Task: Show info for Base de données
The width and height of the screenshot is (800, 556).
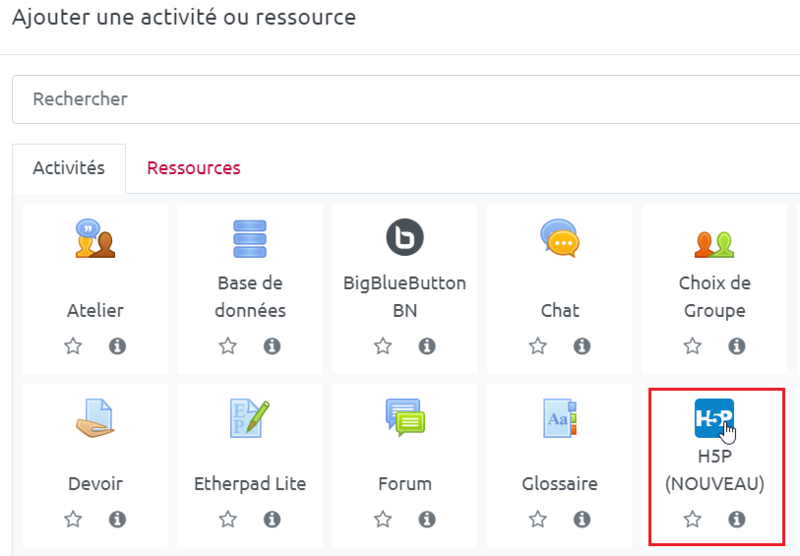Action: click(272, 346)
